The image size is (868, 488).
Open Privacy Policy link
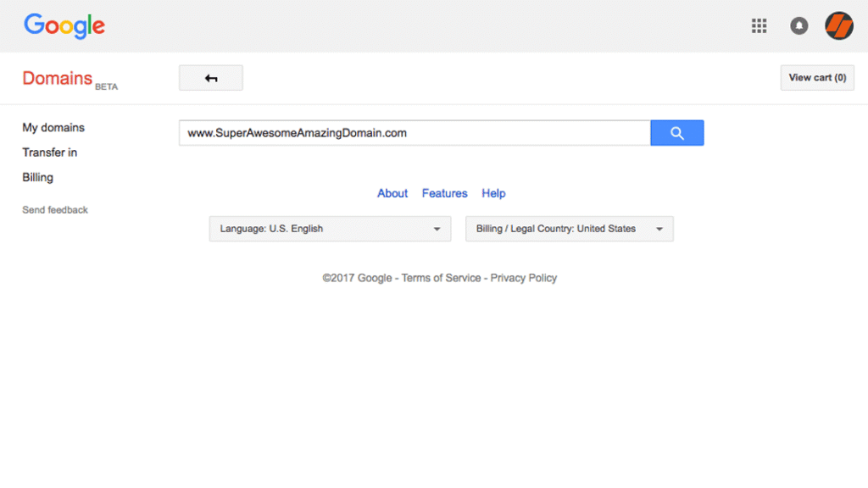524,278
